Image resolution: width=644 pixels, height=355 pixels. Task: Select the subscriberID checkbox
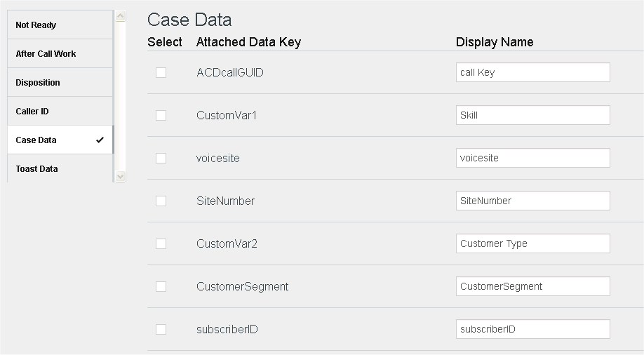(161, 329)
